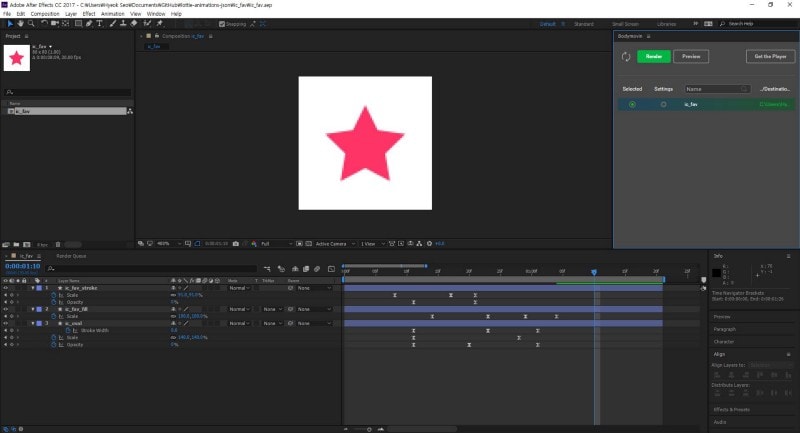Open the Animation menu
800x433 pixels.
[x=113, y=14]
